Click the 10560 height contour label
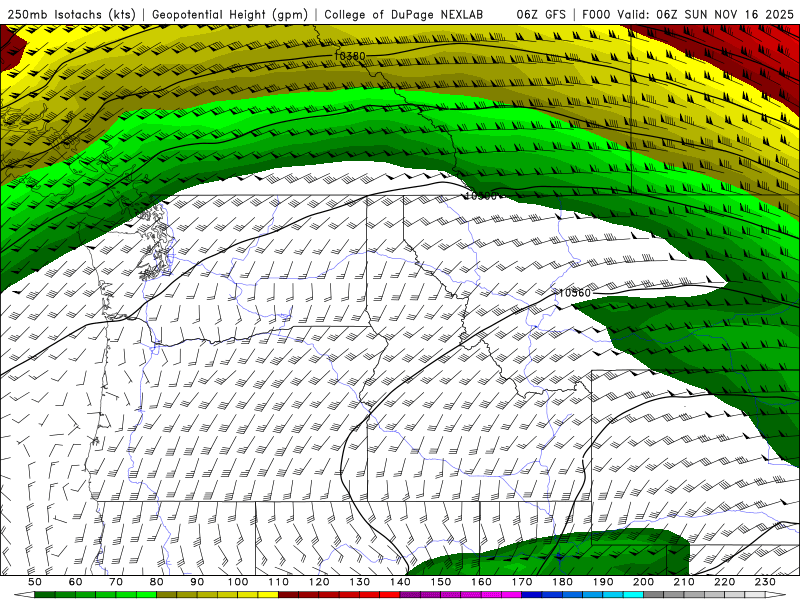This screenshot has width=800, height=600. coord(574,293)
